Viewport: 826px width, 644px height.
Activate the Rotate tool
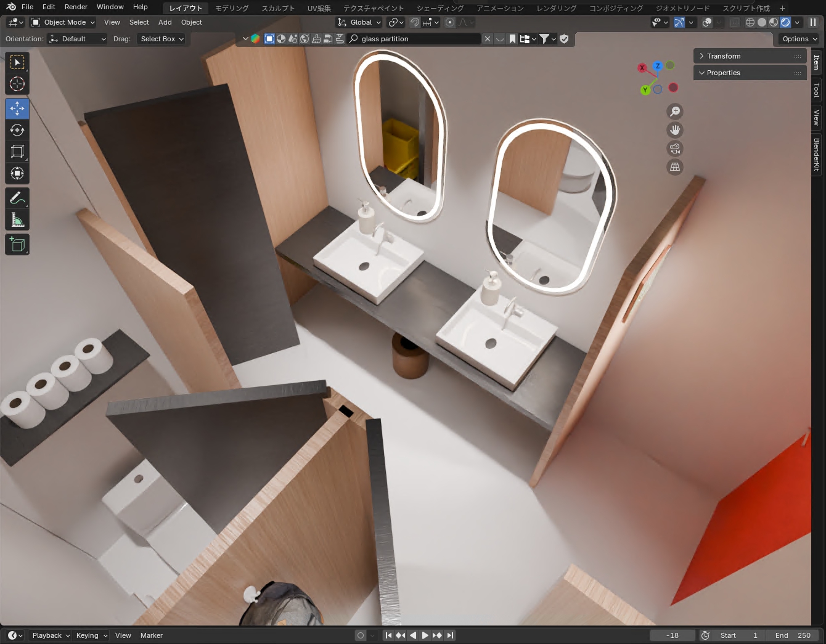click(x=17, y=130)
